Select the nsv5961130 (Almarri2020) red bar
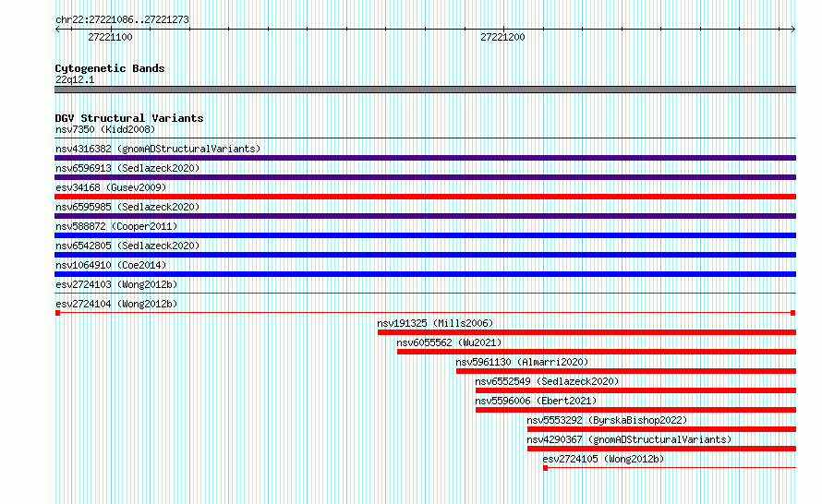The height and width of the screenshot is (504, 822). coord(626,371)
